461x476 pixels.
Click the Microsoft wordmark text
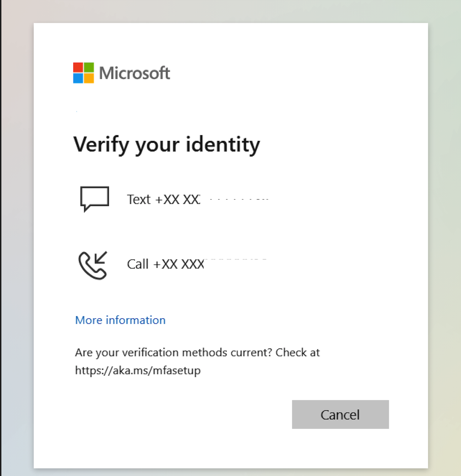[x=134, y=73]
